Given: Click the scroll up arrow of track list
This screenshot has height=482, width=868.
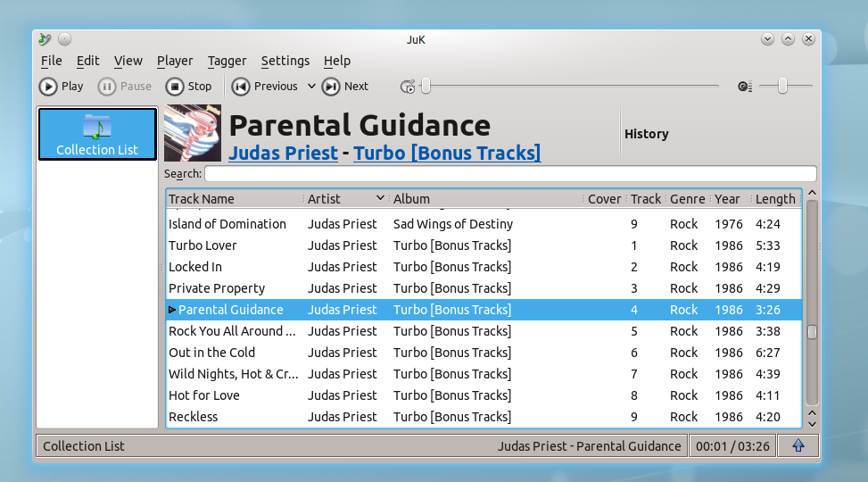Looking at the screenshot, I should pos(812,193).
